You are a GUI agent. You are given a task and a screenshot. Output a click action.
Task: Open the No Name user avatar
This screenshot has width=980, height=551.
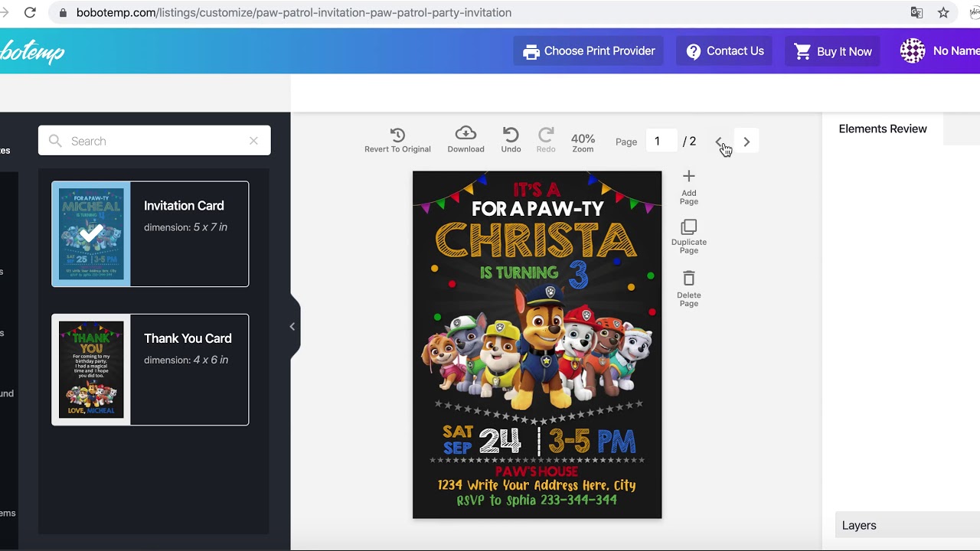point(913,51)
